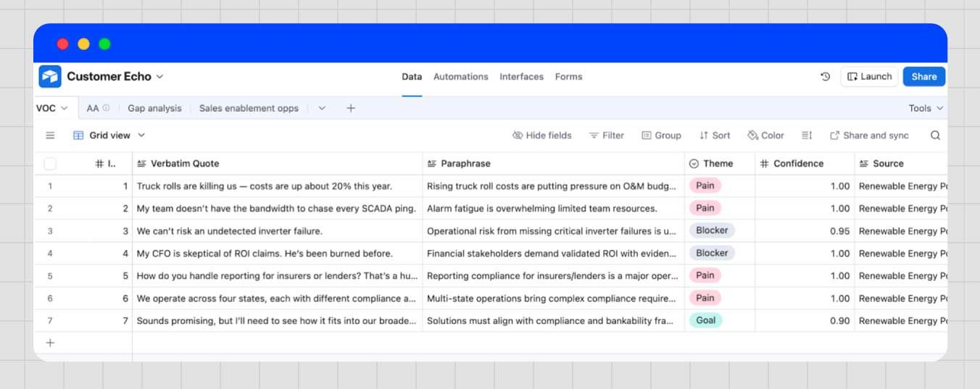Viewport: 980px width, 389px height.
Task: Click the row height icon
Action: tap(807, 135)
